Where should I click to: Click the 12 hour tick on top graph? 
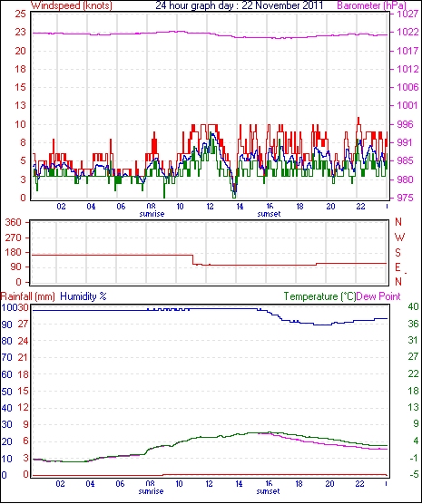coord(210,207)
